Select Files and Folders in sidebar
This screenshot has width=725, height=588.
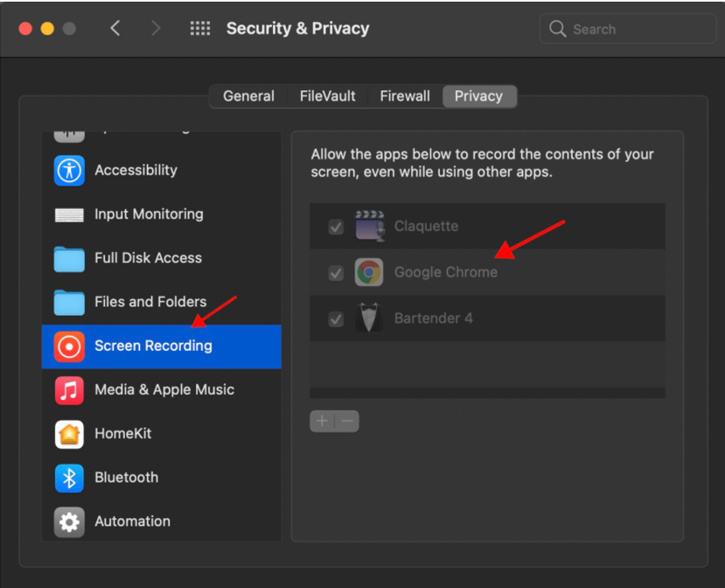[x=150, y=302]
